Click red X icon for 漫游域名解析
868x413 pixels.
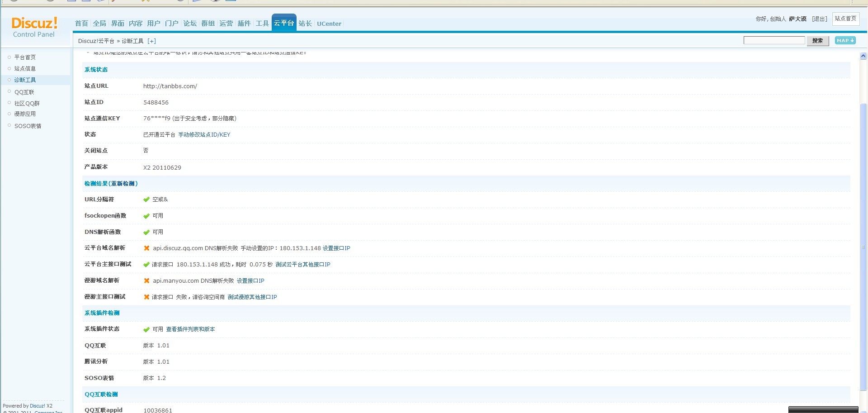(146, 280)
